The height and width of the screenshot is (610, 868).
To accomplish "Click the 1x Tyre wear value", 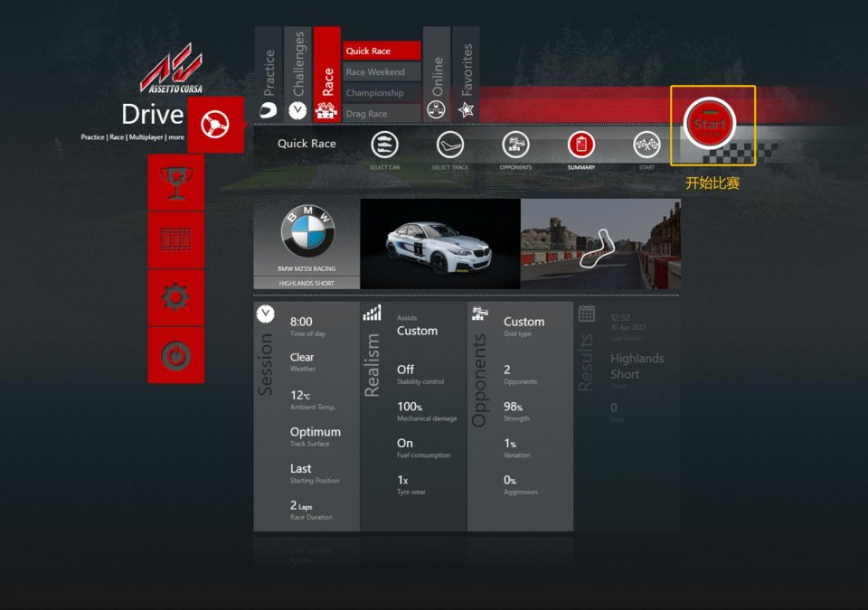I will (402, 480).
